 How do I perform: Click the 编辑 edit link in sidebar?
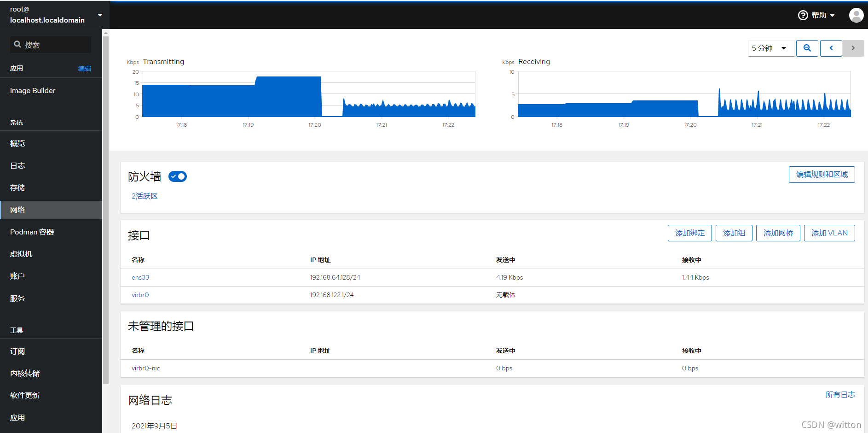pyautogui.click(x=85, y=69)
